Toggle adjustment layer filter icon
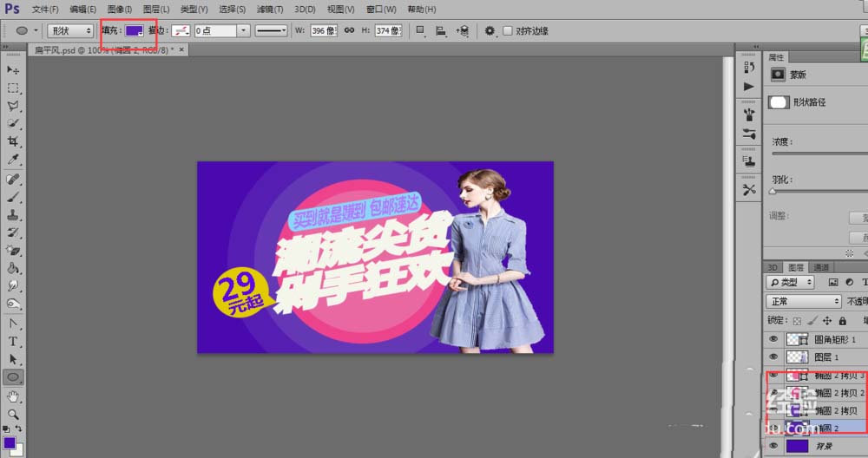 [849, 283]
